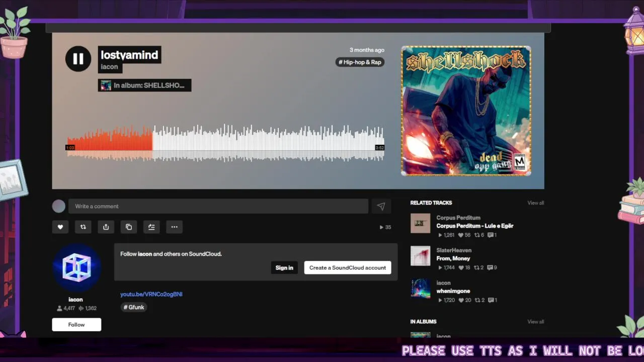Click 20 likes on whenimgone
The width and height of the screenshot is (644, 362).
tap(464, 300)
